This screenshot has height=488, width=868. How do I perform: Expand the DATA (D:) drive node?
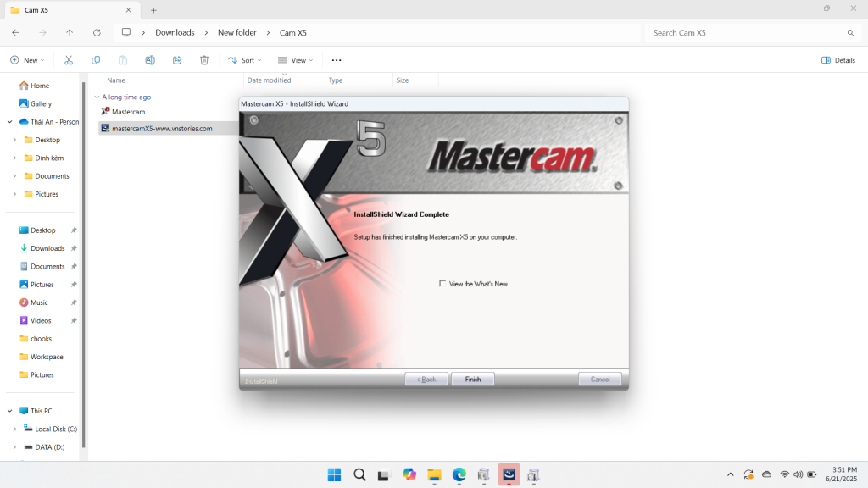coord(15,447)
